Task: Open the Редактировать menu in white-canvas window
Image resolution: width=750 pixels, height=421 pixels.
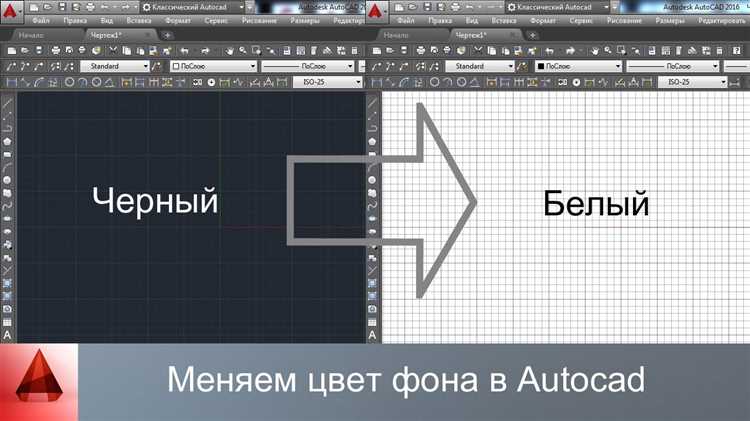Action: 723,21
